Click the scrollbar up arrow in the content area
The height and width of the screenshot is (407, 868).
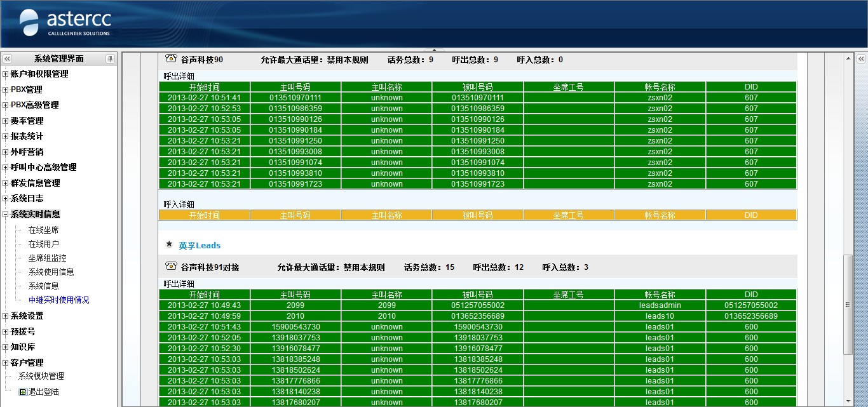coord(848,58)
